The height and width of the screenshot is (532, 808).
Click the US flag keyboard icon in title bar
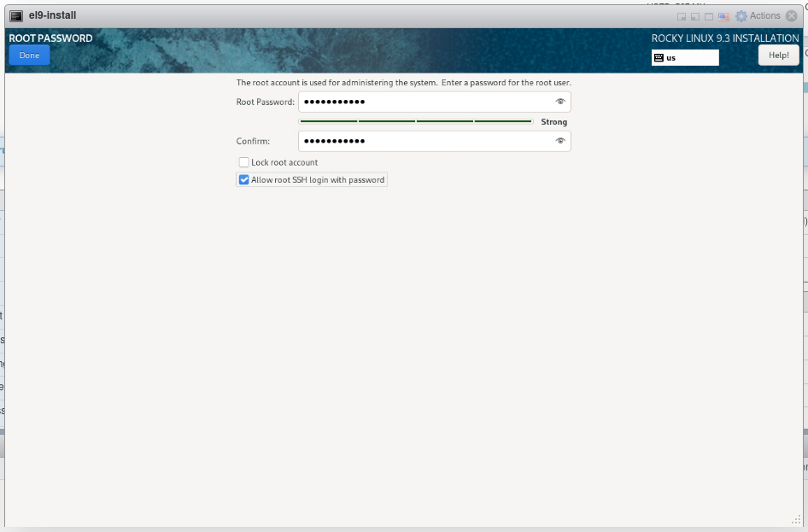723,17
